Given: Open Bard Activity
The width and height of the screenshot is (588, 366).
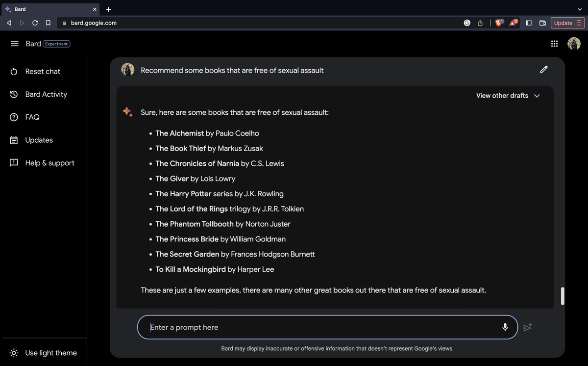Looking at the screenshot, I should (x=46, y=94).
